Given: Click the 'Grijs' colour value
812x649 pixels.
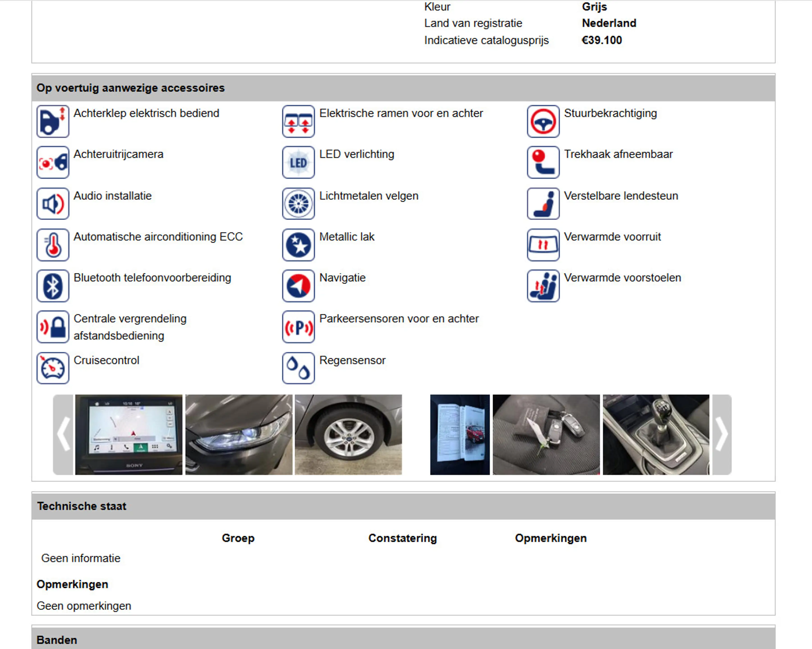Looking at the screenshot, I should (x=594, y=7).
